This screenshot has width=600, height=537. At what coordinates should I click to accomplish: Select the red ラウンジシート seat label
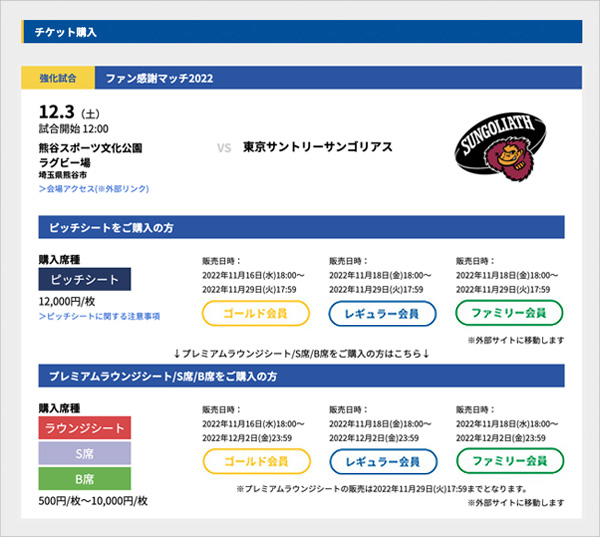85,428
